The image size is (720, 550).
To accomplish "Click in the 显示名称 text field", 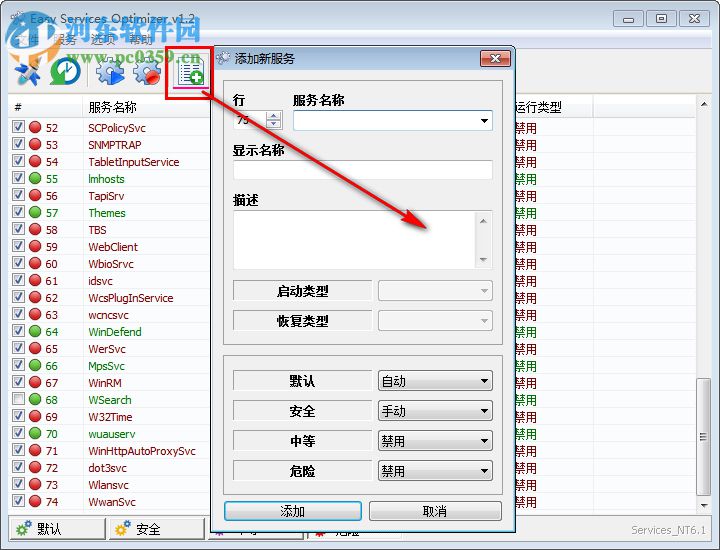I will pos(363,170).
